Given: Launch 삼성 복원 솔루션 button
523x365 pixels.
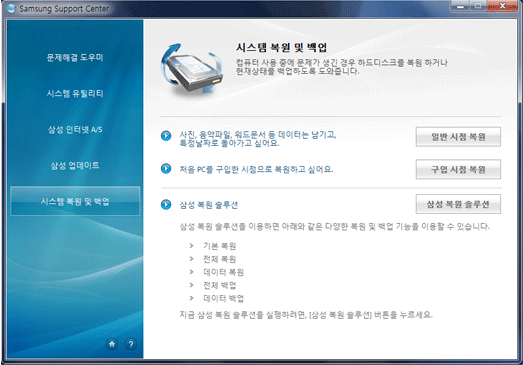Looking at the screenshot, I should coord(458,204).
